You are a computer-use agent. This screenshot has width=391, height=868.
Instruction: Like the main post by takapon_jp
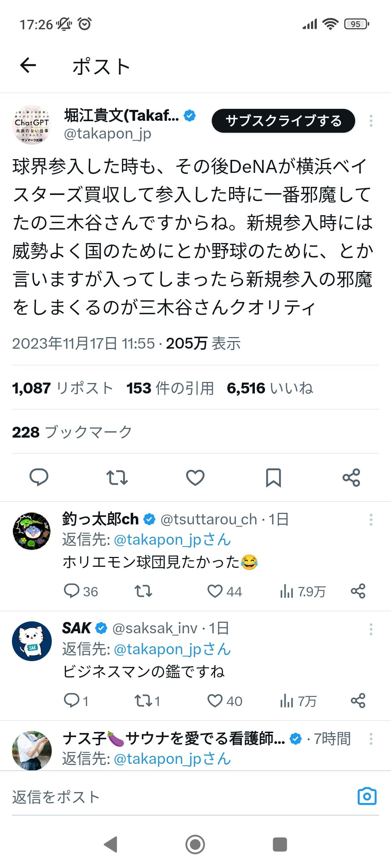point(195,477)
